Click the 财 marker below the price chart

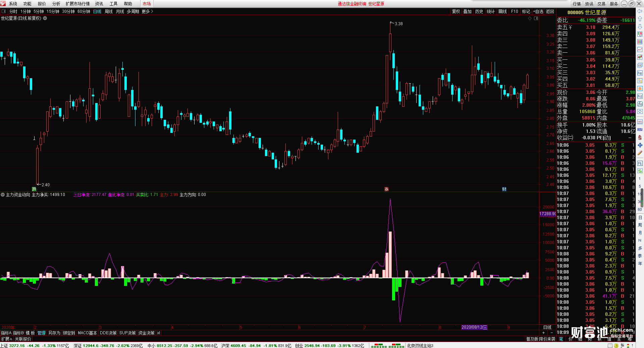504,189
